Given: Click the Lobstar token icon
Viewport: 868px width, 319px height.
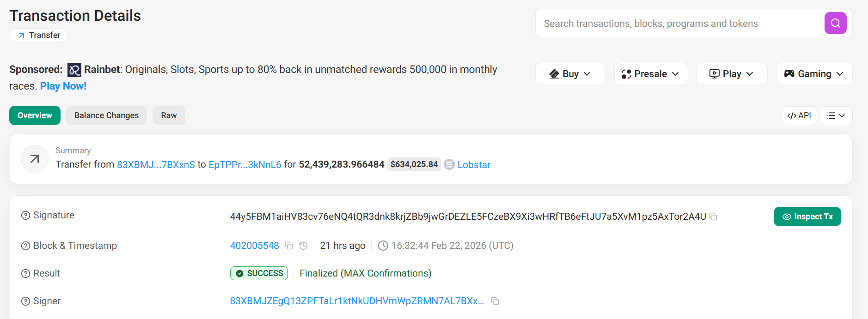Looking at the screenshot, I should [449, 164].
